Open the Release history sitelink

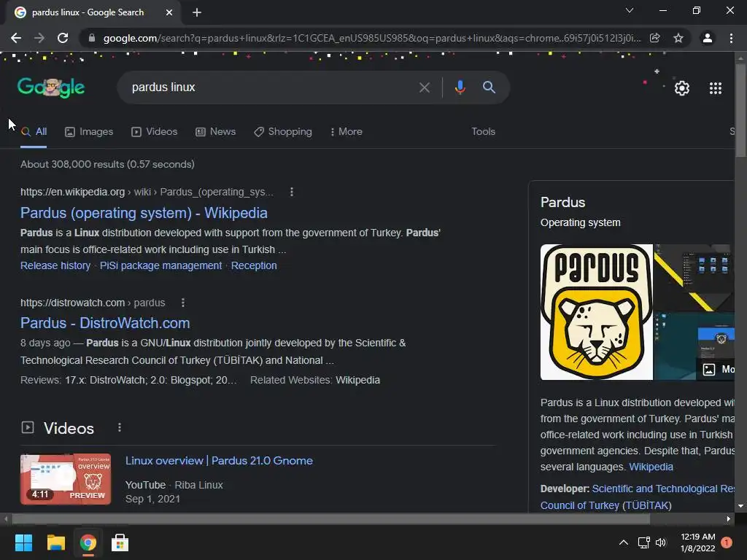tap(55, 265)
